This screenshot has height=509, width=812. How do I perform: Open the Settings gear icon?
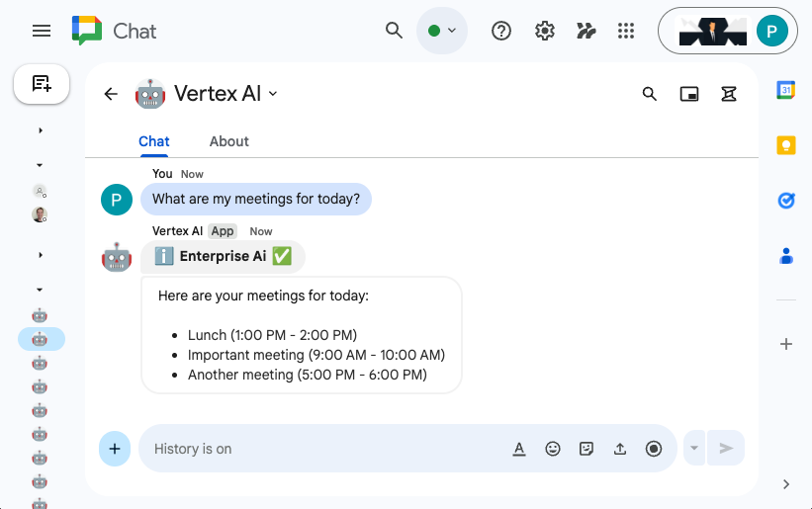[x=544, y=31]
